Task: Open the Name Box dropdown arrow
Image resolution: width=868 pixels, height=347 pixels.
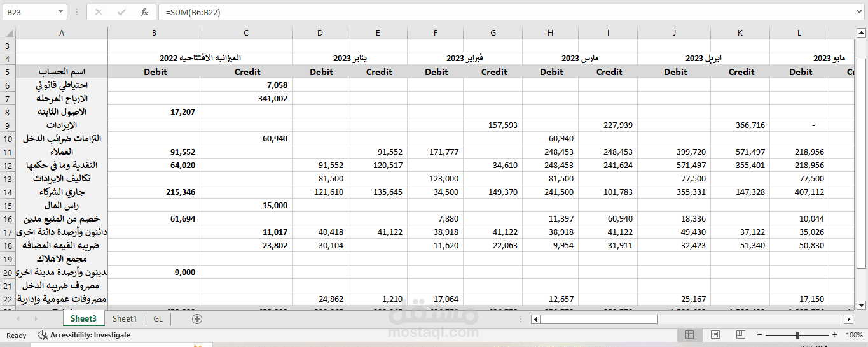Action: click(x=60, y=12)
